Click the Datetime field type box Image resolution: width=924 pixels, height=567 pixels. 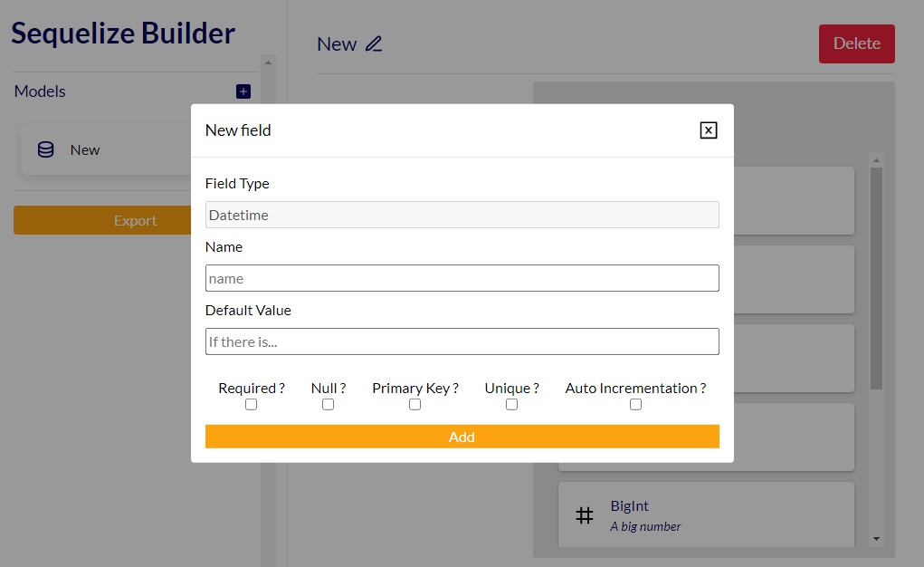(x=462, y=215)
